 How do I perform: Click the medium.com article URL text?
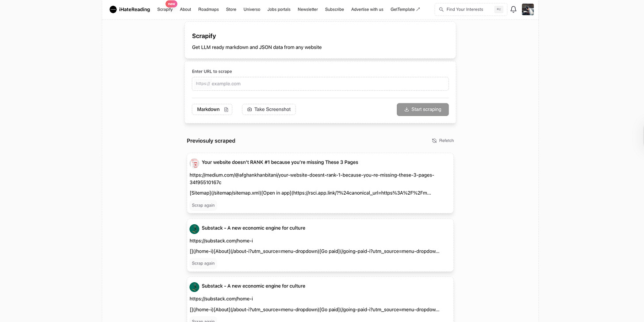point(312,179)
